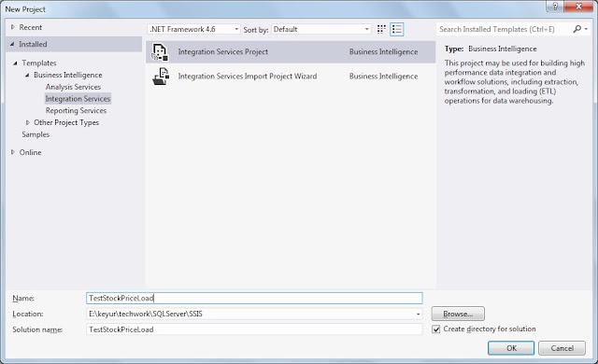Click the Installed label in sidebar
Screen dimensions: 598x364
[x=33, y=44]
